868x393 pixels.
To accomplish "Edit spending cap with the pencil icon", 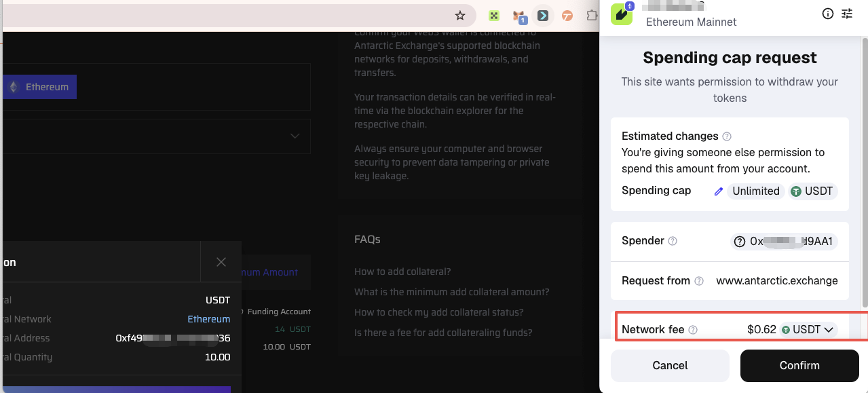I will 719,191.
